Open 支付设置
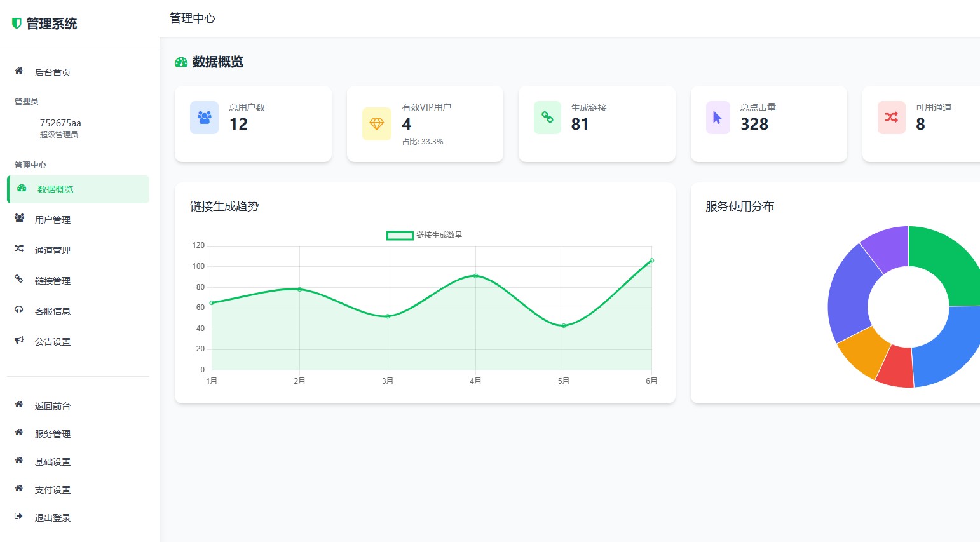The width and height of the screenshot is (980, 542). [52, 489]
